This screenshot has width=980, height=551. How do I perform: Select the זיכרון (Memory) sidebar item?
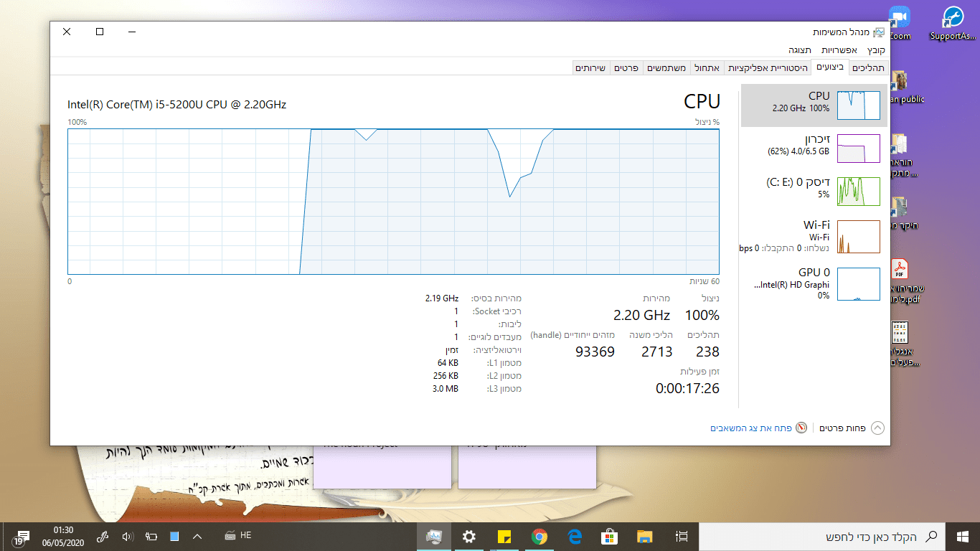[814, 148]
